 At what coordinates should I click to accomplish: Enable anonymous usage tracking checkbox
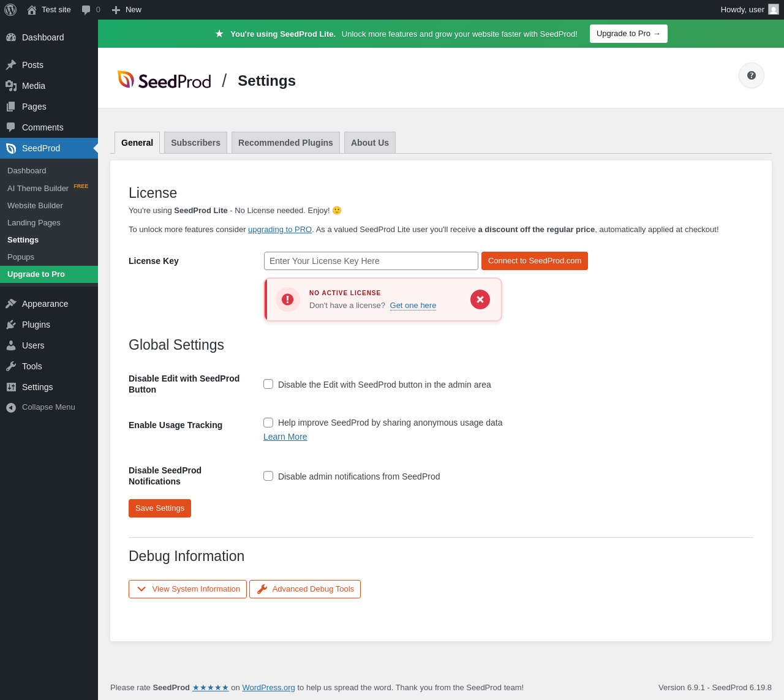tap(268, 423)
